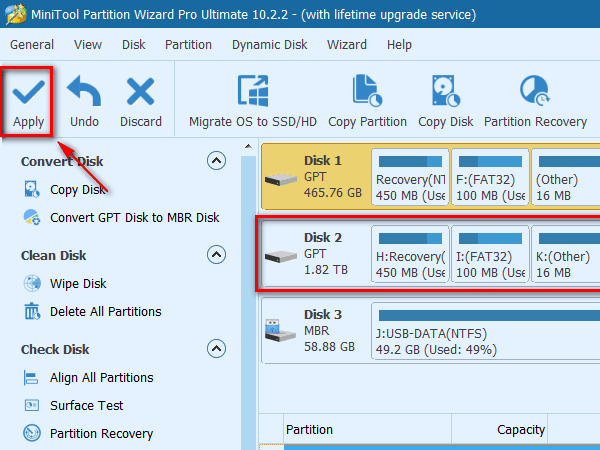Click the MiniTool app logo in title bar

pyautogui.click(x=15, y=14)
